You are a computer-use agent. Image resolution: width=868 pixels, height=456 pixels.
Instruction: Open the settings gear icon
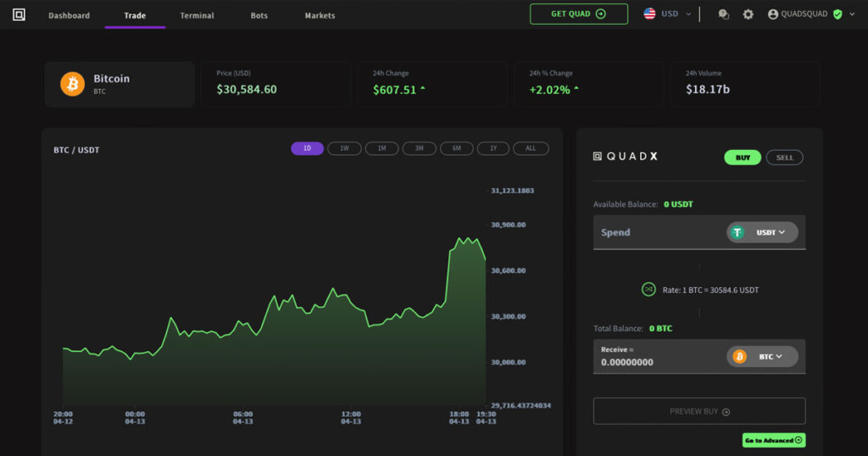[x=748, y=14]
